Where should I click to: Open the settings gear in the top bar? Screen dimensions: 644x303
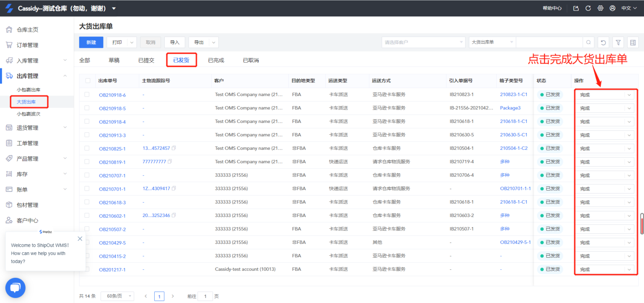600,8
